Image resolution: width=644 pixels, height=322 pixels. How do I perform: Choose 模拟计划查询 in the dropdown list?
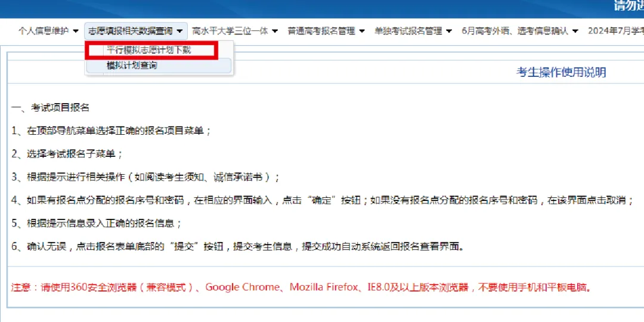pyautogui.click(x=132, y=66)
